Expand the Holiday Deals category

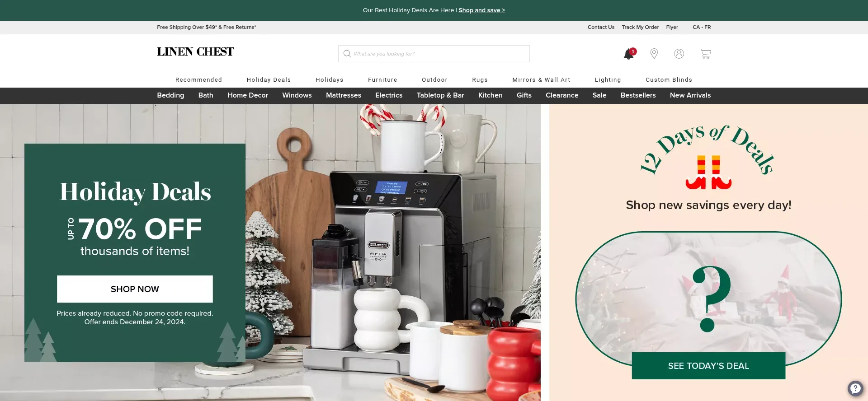pos(269,80)
